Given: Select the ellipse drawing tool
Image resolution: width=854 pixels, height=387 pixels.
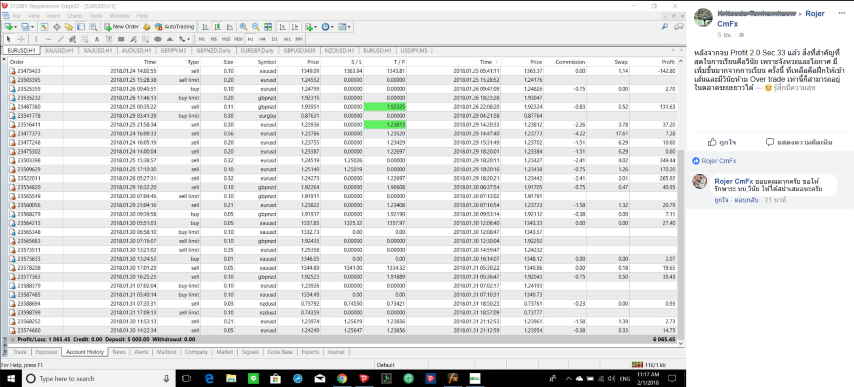Looking at the screenshot, I should (158, 39).
